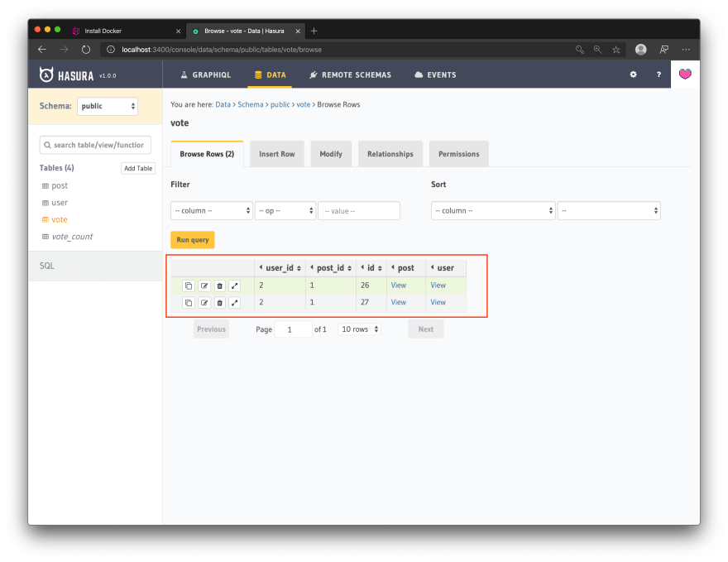This screenshot has height=562, width=728.
Task: View post for row id 27
Action: click(399, 302)
